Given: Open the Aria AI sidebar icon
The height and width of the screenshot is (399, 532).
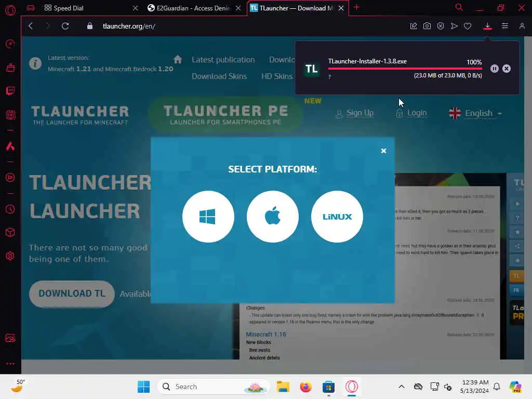Looking at the screenshot, I should [10, 146].
